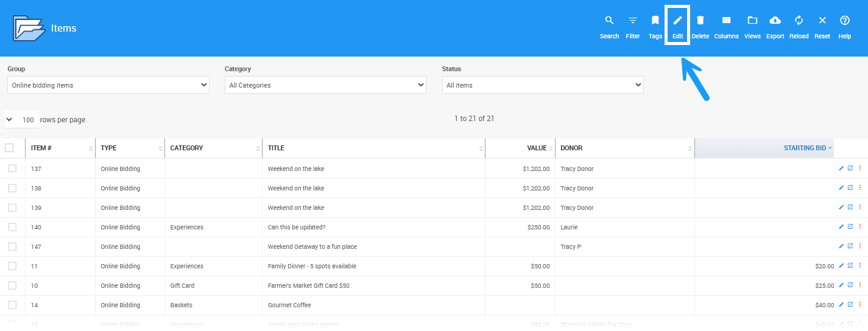This screenshot has width=868, height=331.
Task: Open the Category dropdown
Action: coord(325,85)
